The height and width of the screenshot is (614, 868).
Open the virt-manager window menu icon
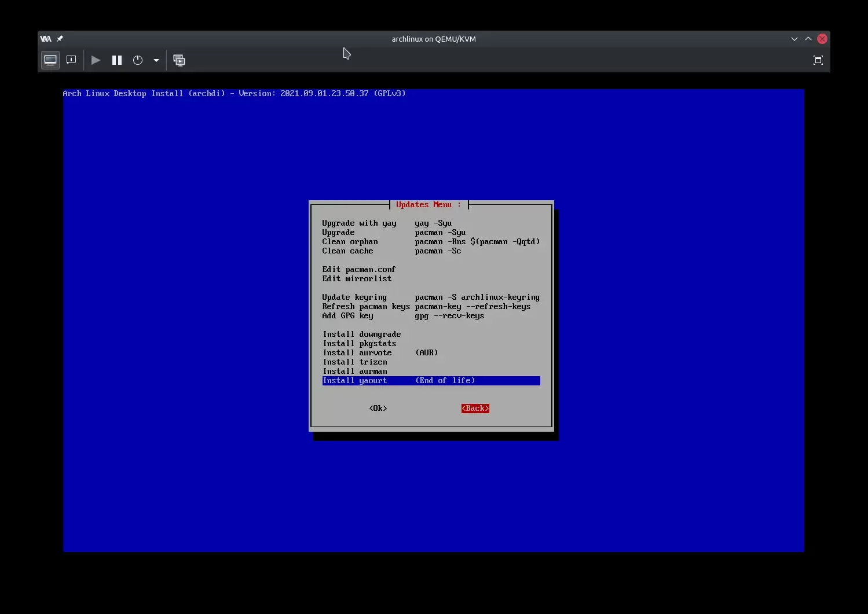tap(46, 39)
